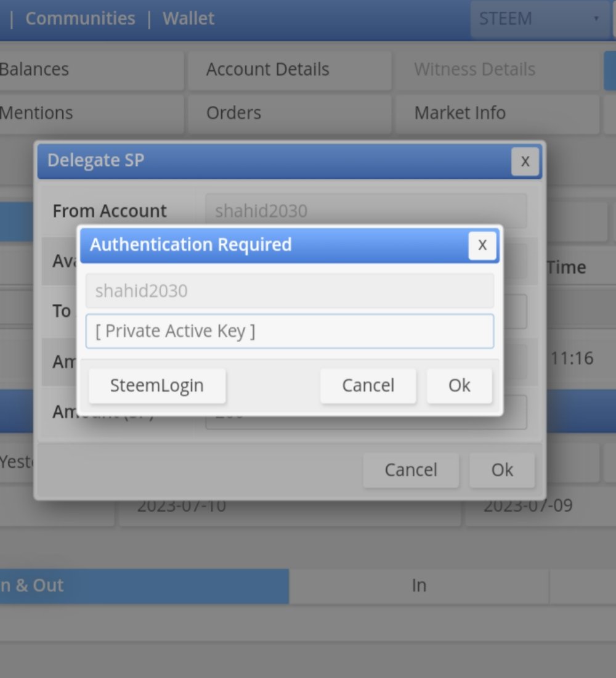The height and width of the screenshot is (678, 616).
Task: Cancel the Authentication Required dialog
Action: point(368,386)
